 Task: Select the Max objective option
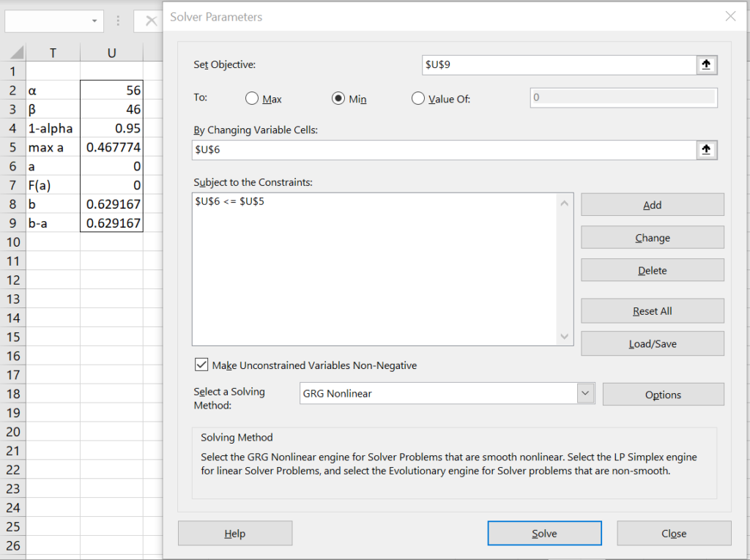click(253, 99)
